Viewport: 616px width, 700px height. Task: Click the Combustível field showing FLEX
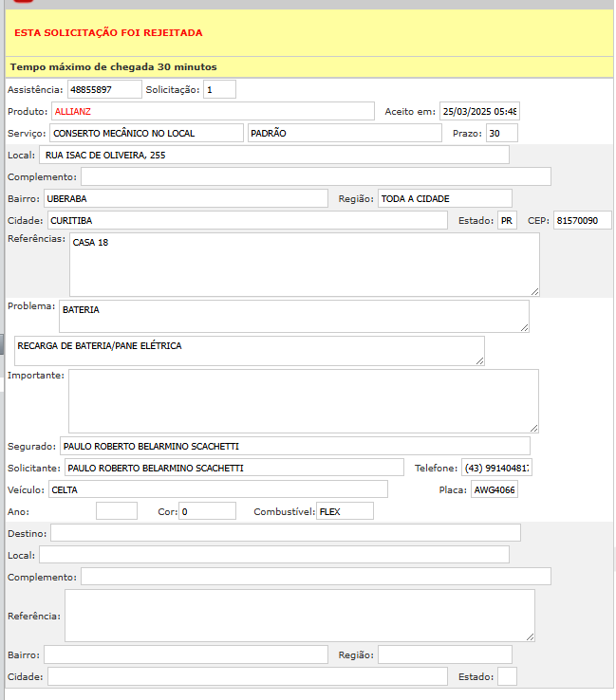point(344,511)
